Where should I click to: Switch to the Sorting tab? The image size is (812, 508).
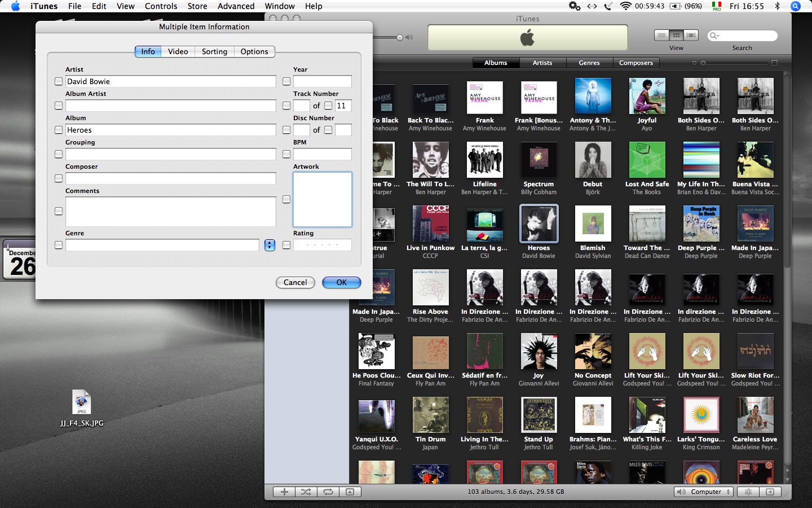(x=214, y=51)
